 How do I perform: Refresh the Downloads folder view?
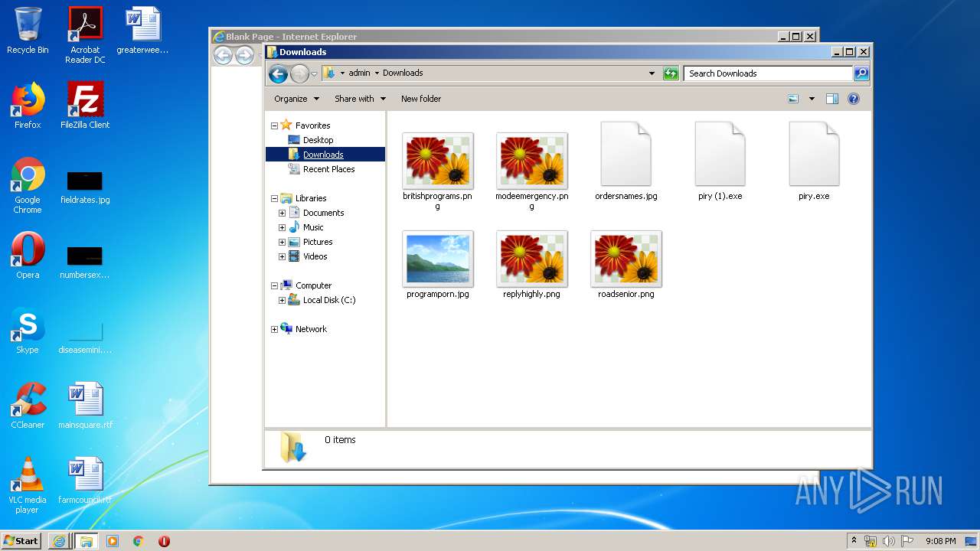click(x=671, y=73)
